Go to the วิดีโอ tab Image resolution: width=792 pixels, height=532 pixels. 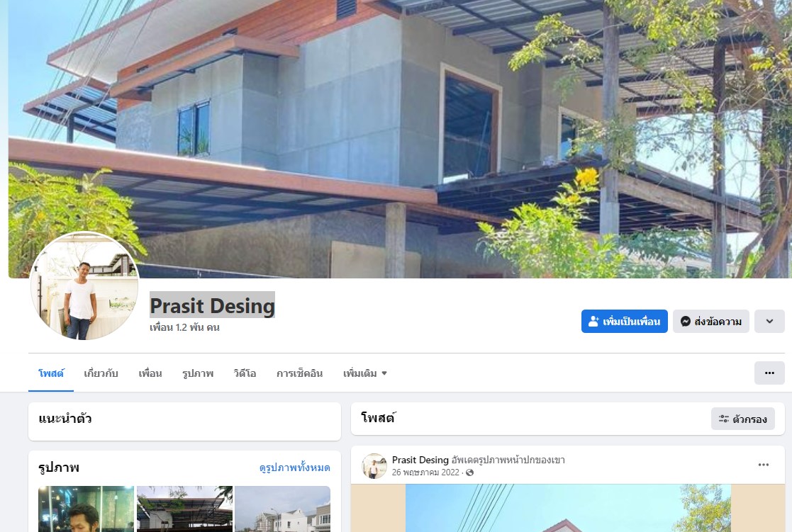[245, 373]
